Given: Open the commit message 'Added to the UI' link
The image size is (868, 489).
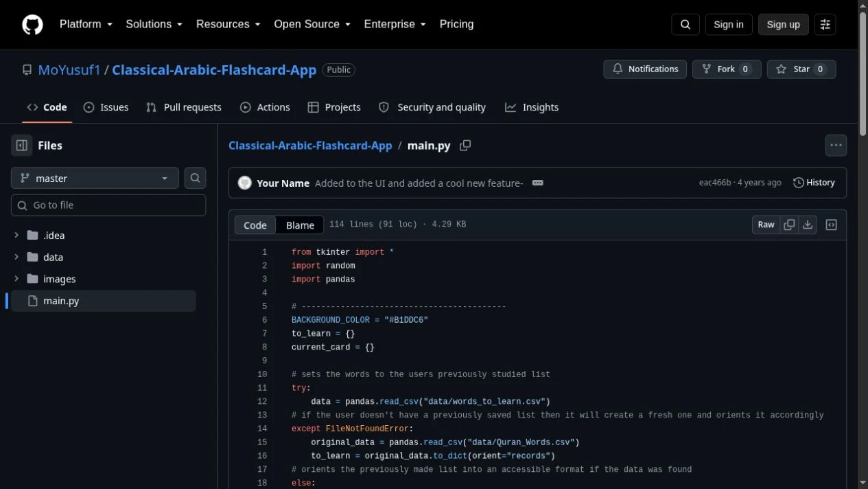Looking at the screenshot, I should point(419,183).
